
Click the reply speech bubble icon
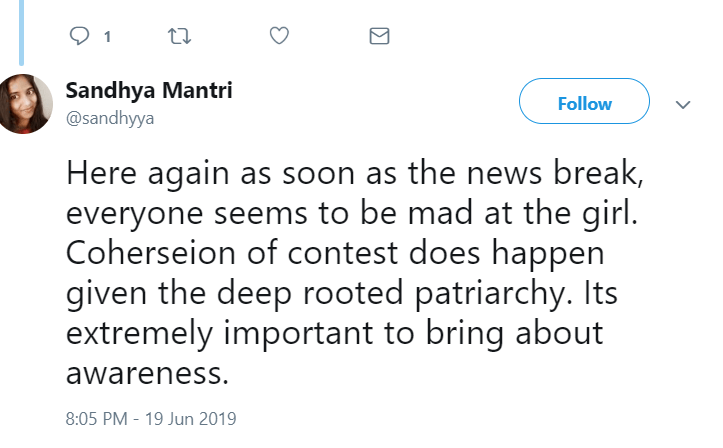point(79,36)
